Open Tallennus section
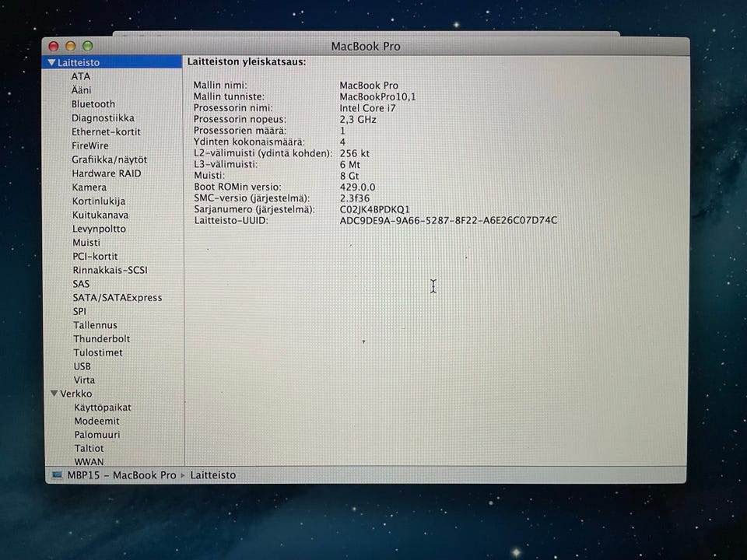The height and width of the screenshot is (560, 747). (95, 325)
